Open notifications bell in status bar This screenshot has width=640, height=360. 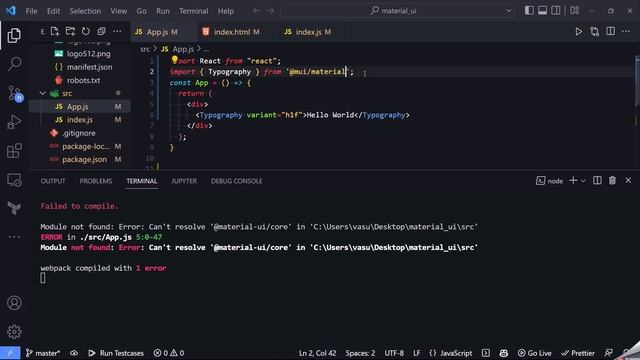tap(626, 353)
